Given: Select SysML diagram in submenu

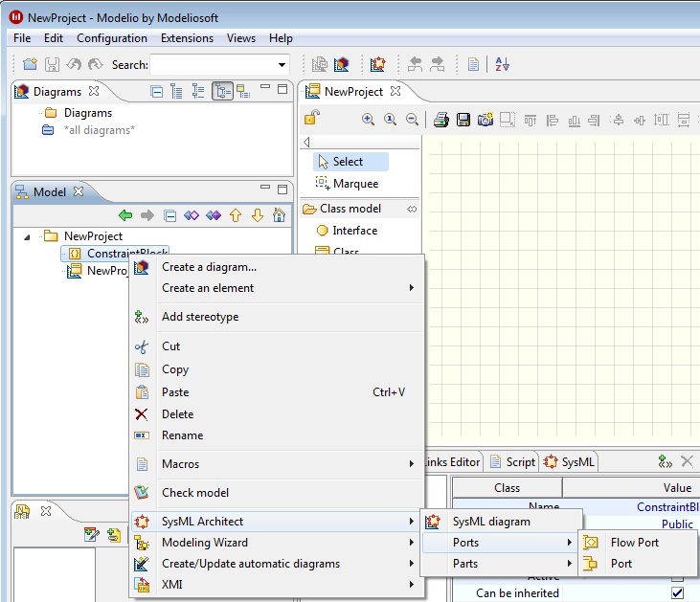Looking at the screenshot, I should [x=502, y=522].
